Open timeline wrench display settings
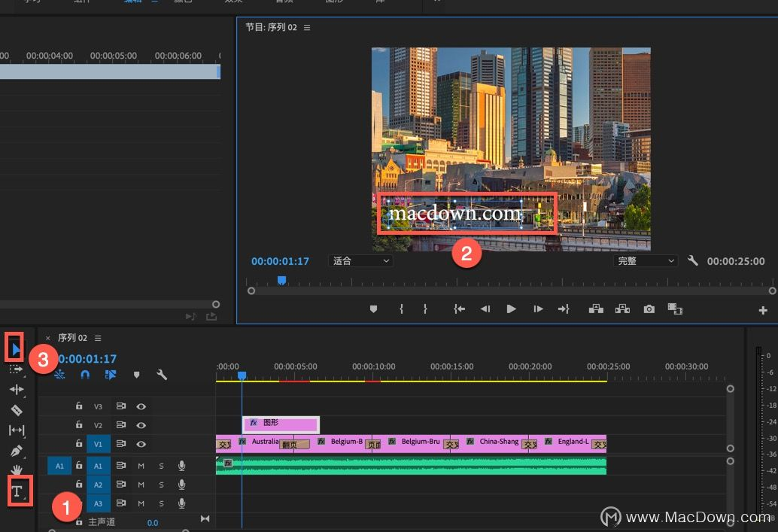This screenshot has width=778, height=532. (x=162, y=375)
